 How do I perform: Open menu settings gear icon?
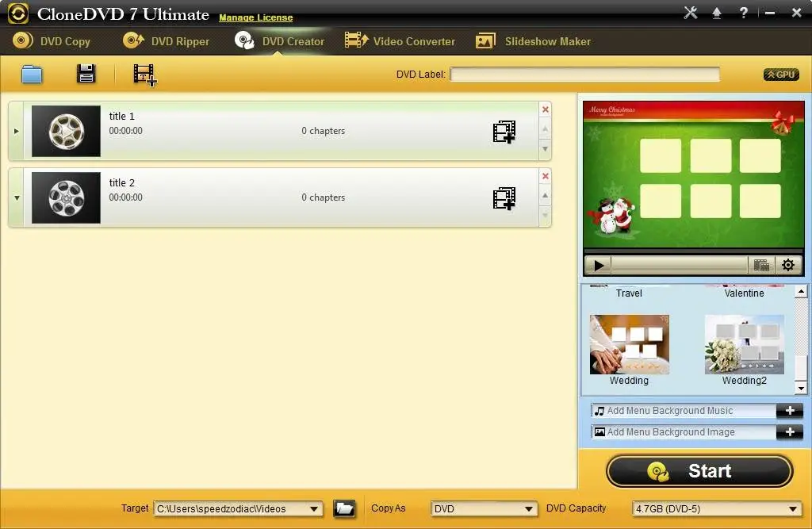[788, 265]
